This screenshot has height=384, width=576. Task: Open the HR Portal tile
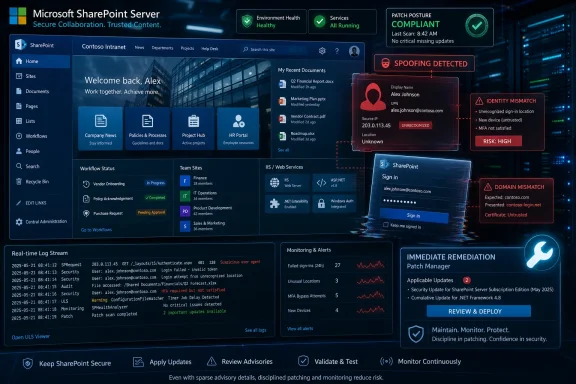coord(238,128)
